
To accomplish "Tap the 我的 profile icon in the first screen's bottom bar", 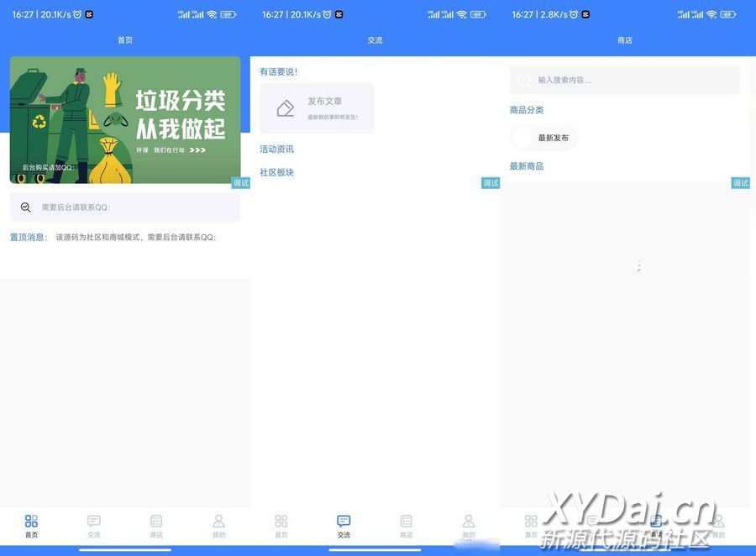I will 218,522.
